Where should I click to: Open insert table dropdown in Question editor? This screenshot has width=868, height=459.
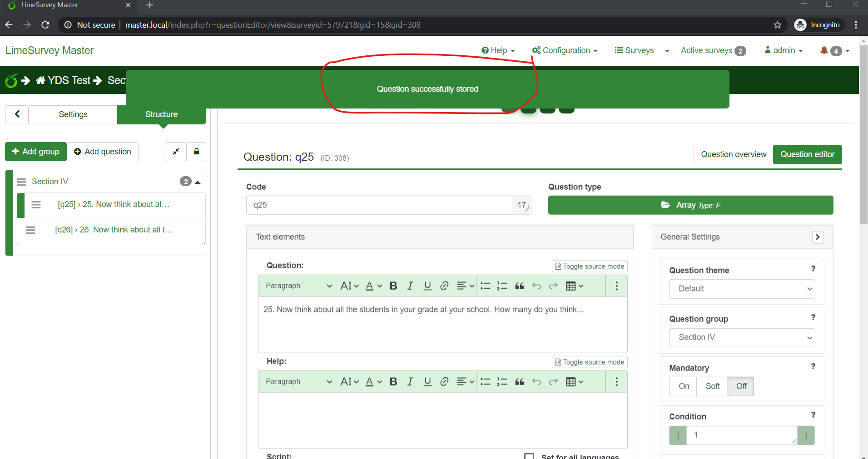[x=574, y=286]
